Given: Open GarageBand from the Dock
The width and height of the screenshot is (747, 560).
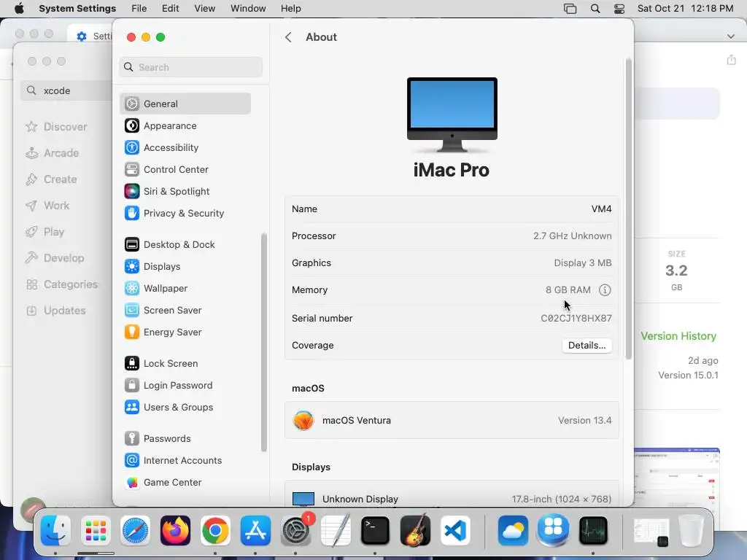Looking at the screenshot, I should (415, 531).
